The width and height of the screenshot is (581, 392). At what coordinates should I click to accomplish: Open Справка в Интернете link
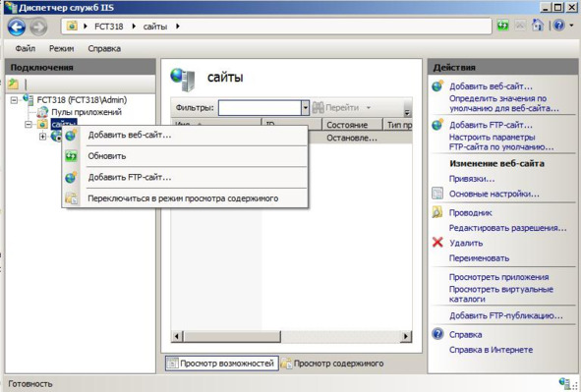pyautogui.click(x=491, y=350)
